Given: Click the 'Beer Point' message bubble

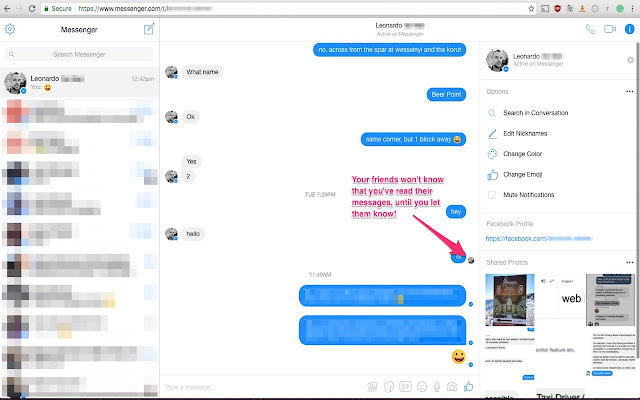Looking at the screenshot, I should tap(446, 94).
